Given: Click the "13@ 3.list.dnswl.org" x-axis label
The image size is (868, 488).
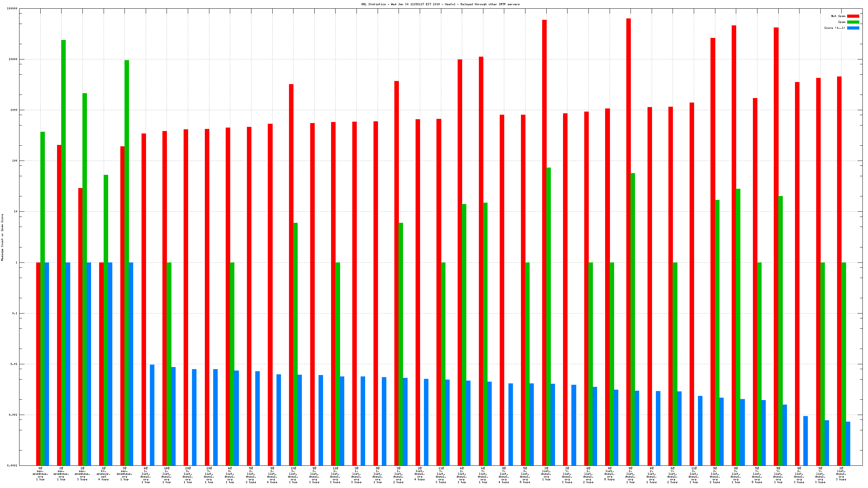Looking at the screenshot, I should (x=293, y=475).
